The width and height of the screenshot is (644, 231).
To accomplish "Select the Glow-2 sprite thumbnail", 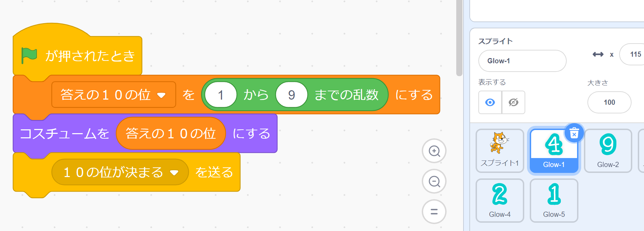I will (x=608, y=151).
